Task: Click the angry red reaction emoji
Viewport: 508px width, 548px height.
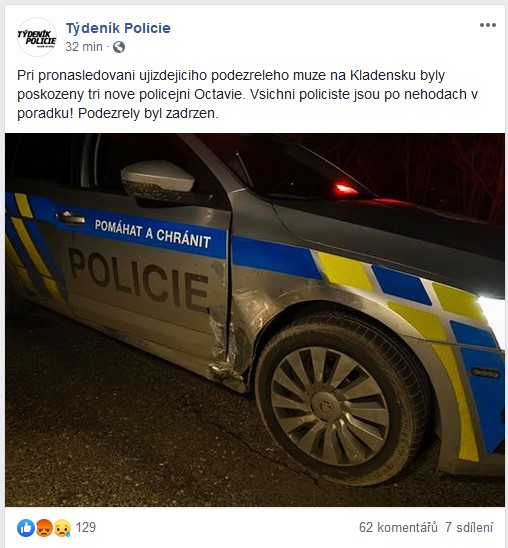Action: click(x=44, y=528)
